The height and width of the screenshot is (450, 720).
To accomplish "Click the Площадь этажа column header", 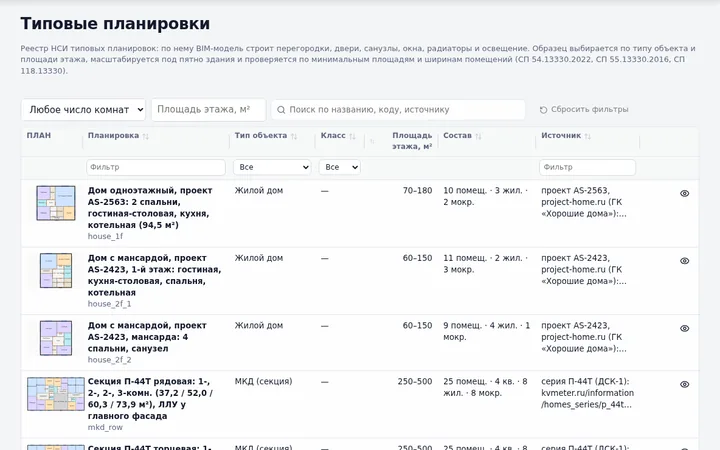I will click(x=412, y=141).
